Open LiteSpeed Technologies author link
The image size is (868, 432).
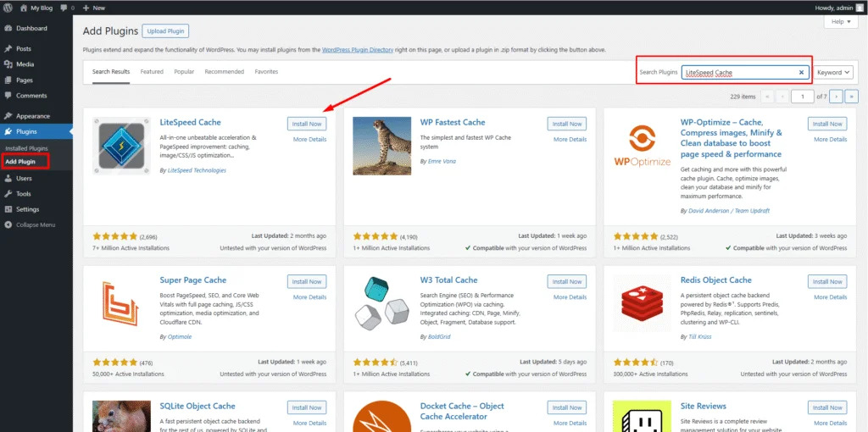(197, 170)
